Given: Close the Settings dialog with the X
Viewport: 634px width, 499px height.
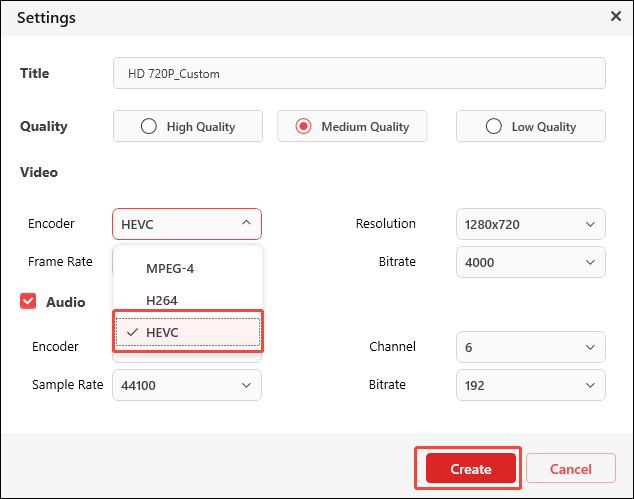Looking at the screenshot, I should (615, 17).
